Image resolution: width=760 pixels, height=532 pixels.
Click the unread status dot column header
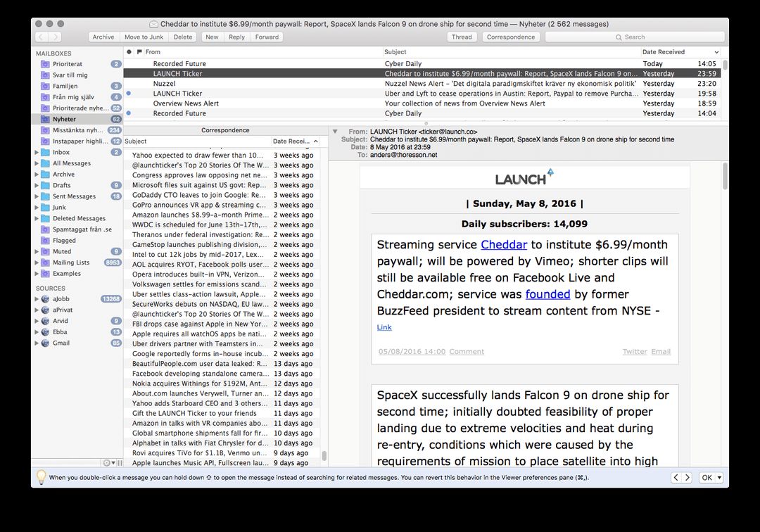pos(129,52)
